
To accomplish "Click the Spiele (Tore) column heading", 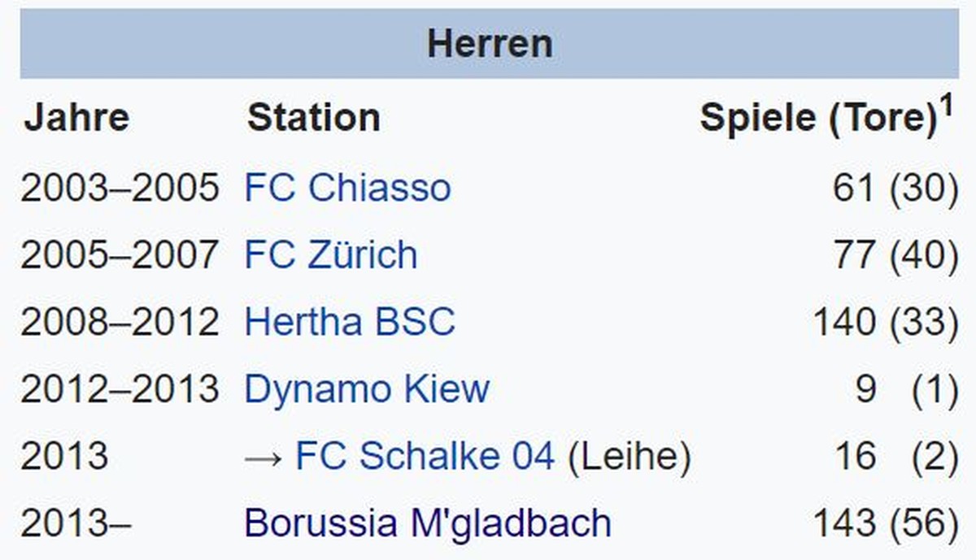I will (819, 119).
